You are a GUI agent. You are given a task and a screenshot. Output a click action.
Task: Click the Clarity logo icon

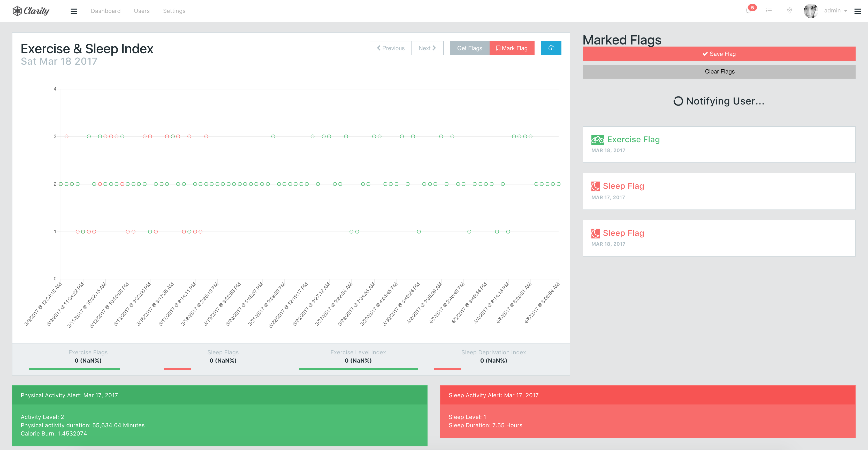(17, 11)
